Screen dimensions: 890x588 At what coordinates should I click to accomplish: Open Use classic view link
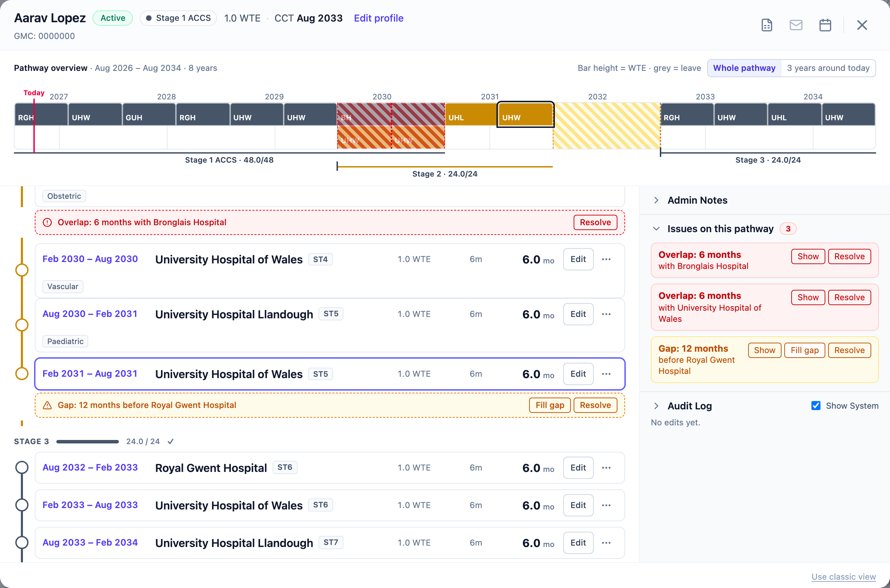843,577
